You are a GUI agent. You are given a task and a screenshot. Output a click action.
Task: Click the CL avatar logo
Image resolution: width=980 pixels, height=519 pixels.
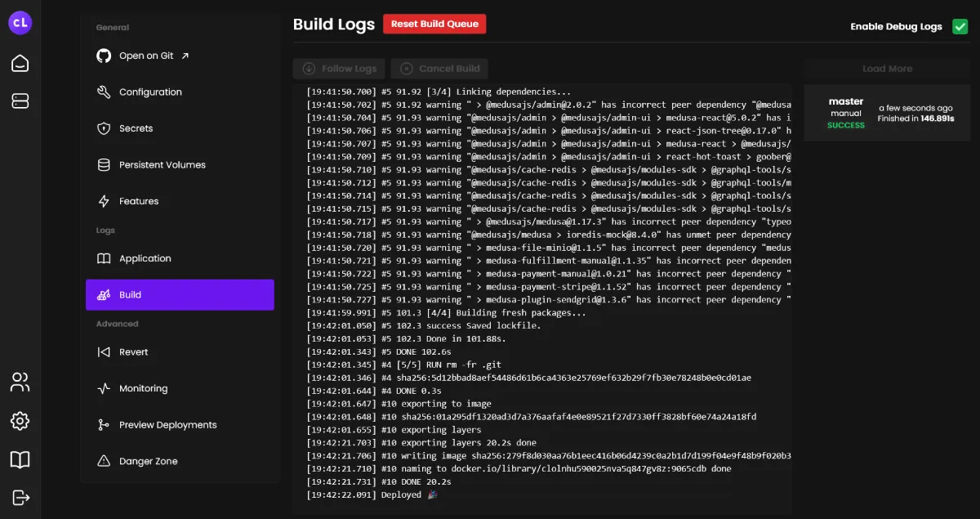(x=20, y=23)
